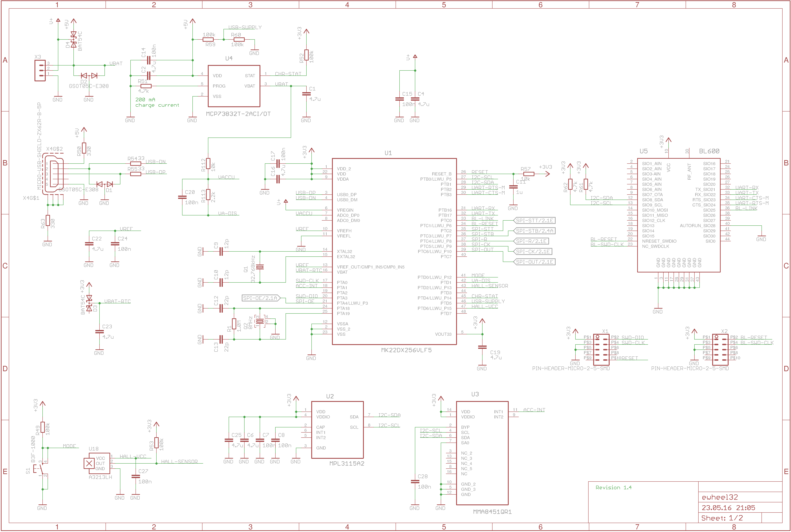The width and height of the screenshot is (791, 532).
Task: Select the 'Revision 1.4' title block text
Action: pos(613,488)
